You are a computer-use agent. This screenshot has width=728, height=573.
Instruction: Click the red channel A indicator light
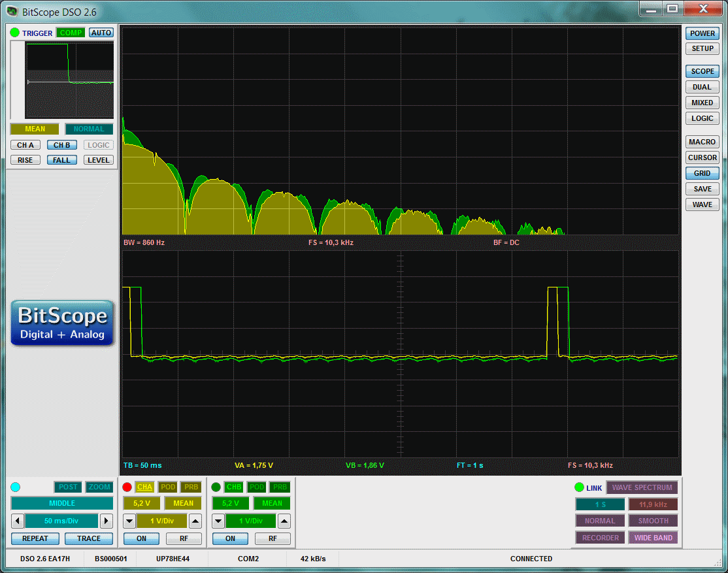pos(127,487)
